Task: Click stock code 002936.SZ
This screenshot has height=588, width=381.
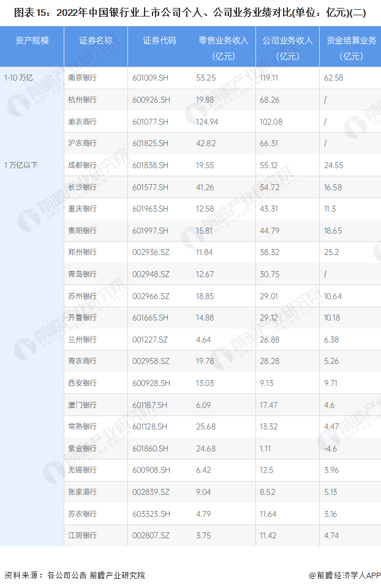Action: tap(151, 252)
